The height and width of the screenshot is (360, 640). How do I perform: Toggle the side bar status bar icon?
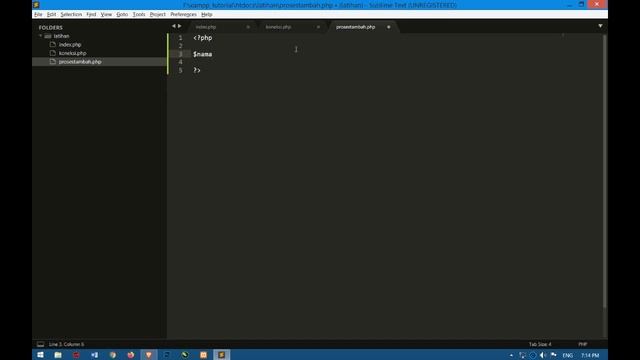[40, 344]
